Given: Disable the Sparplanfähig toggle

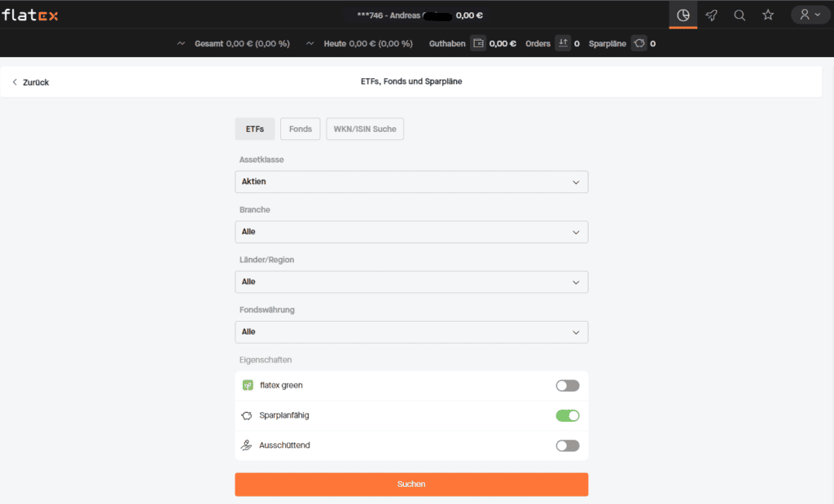Looking at the screenshot, I should click(x=567, y=415).
